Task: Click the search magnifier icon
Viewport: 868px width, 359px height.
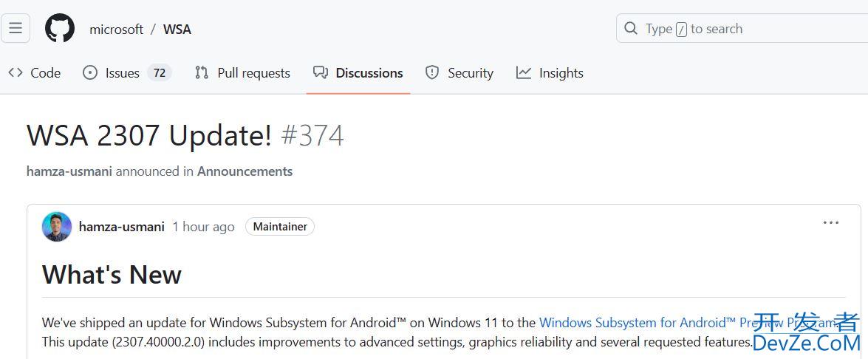Action: coord(631,29)
